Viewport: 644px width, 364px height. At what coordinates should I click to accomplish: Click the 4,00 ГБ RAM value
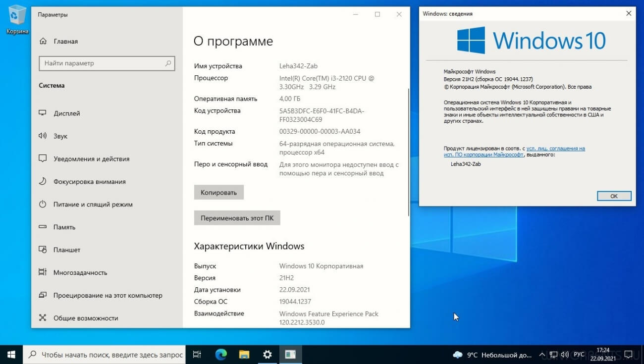coord(290,99)
